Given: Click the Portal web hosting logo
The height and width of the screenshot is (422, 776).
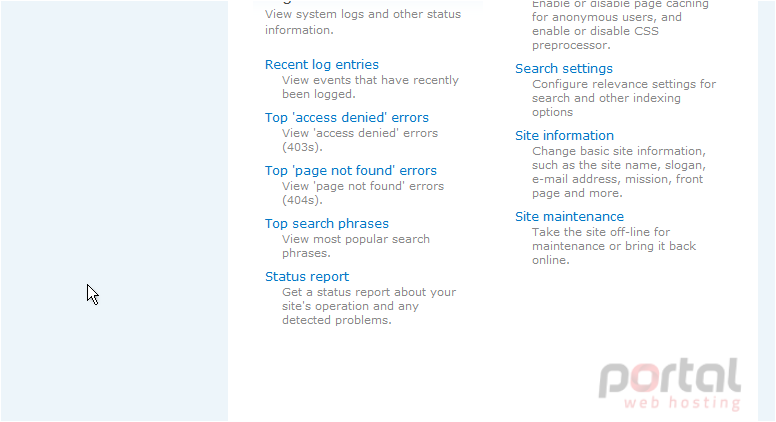Looking at the screenshot, I should click(x=670, y=384).
